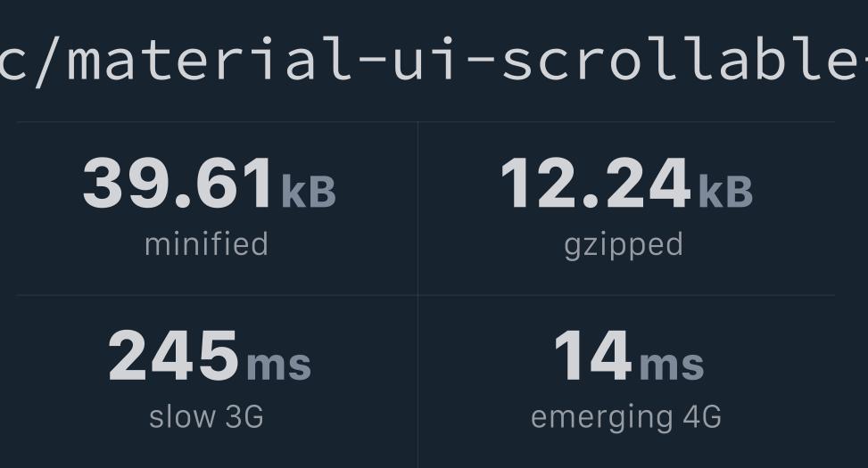Click the 245 download time value
868x468 pixels.
[x=174, y=357]
